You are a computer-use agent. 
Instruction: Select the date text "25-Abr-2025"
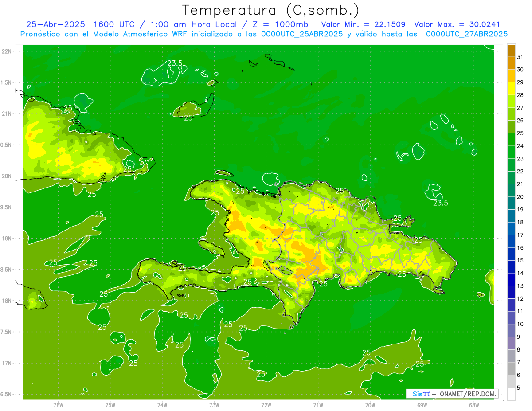click(x=55, y=24)
